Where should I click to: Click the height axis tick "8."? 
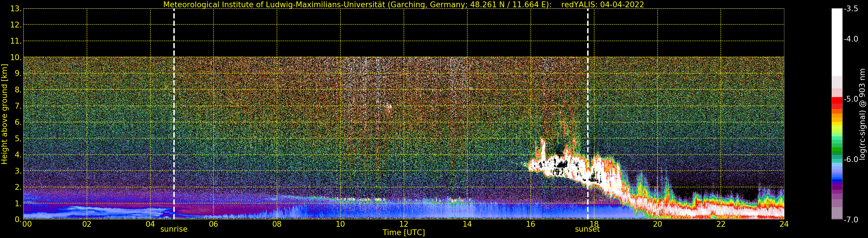18,90
